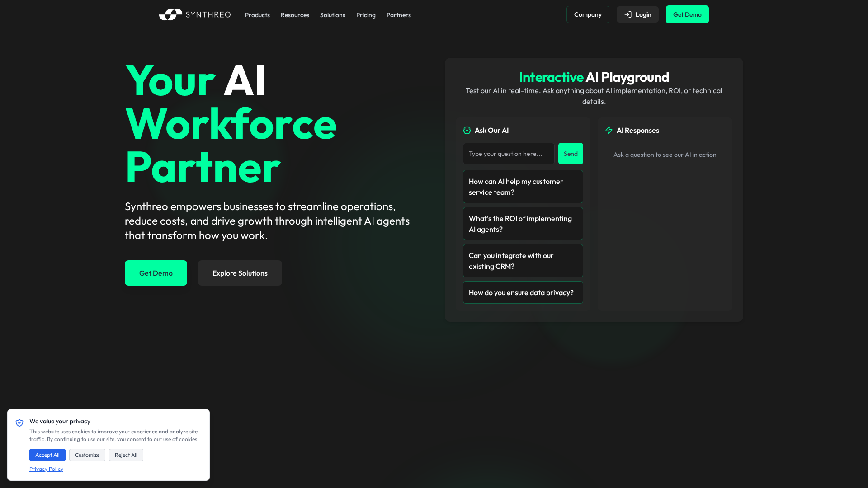Accept all cookies
868x488 pixels.
coord(47,455)
